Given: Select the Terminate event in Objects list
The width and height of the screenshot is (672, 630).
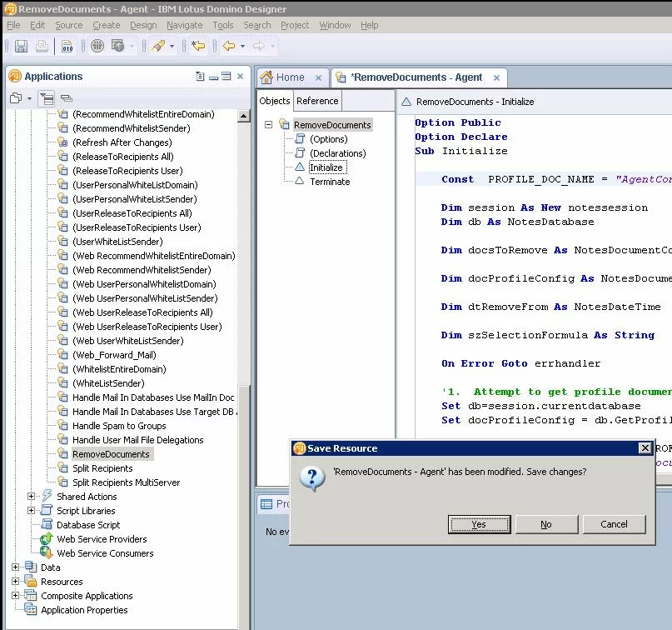Looking at the screenshot, I should click(330, 182).
